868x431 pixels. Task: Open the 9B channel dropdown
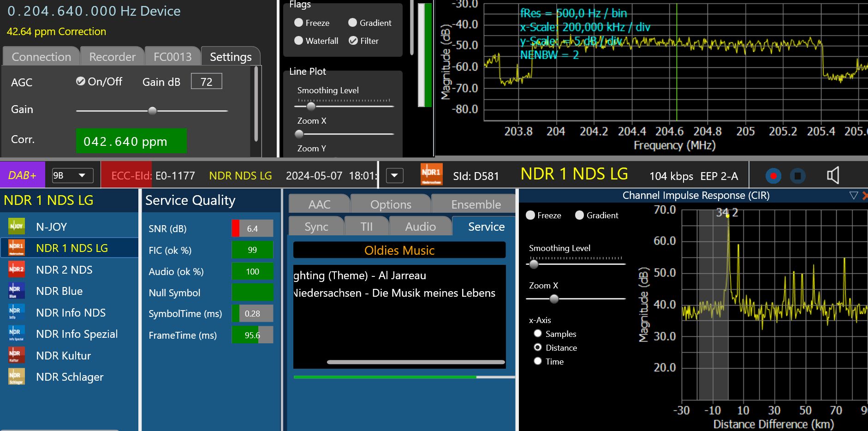click(72, 175)
